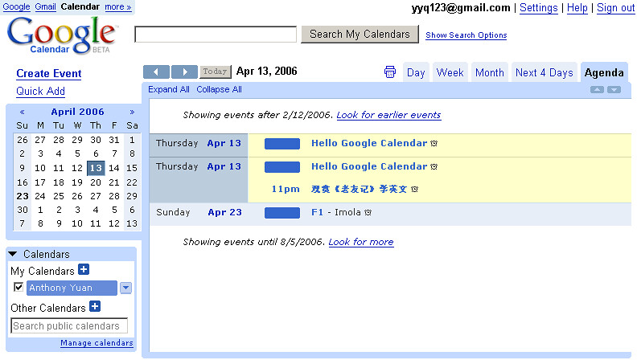Switch to the Month view tab

coord(490,72)
